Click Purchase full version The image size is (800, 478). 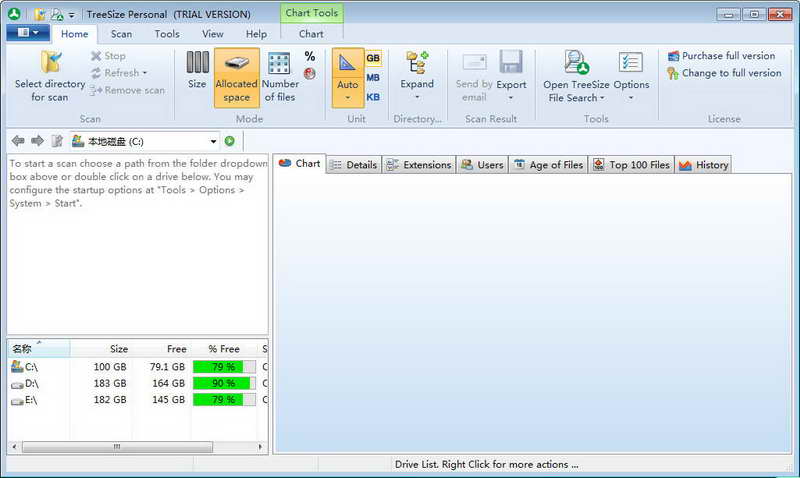tap(721, 56)
